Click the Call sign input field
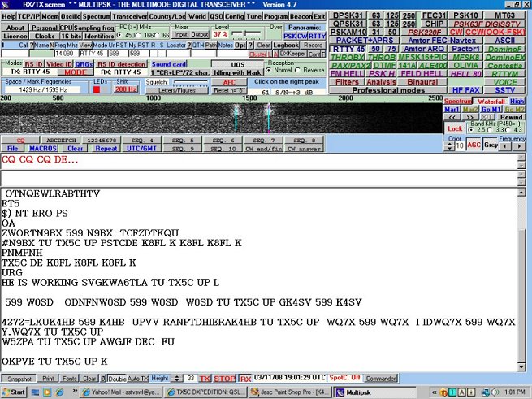 15,54
